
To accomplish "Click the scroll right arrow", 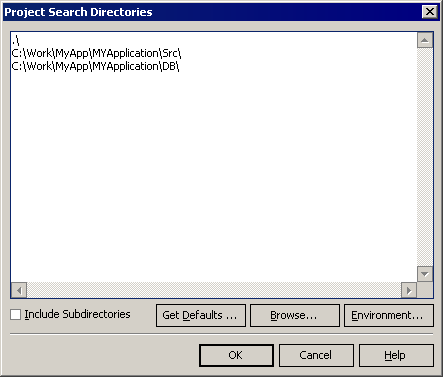I will (x=409, y=290).
